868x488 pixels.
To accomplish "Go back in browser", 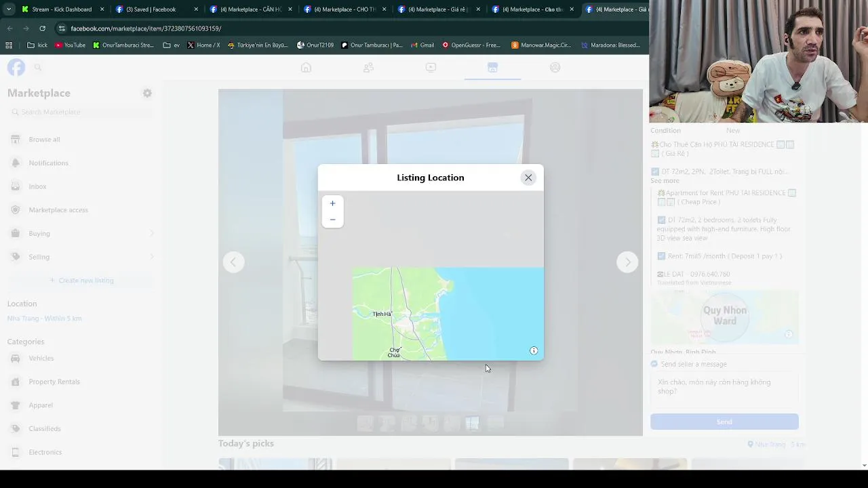I will 9,28.
